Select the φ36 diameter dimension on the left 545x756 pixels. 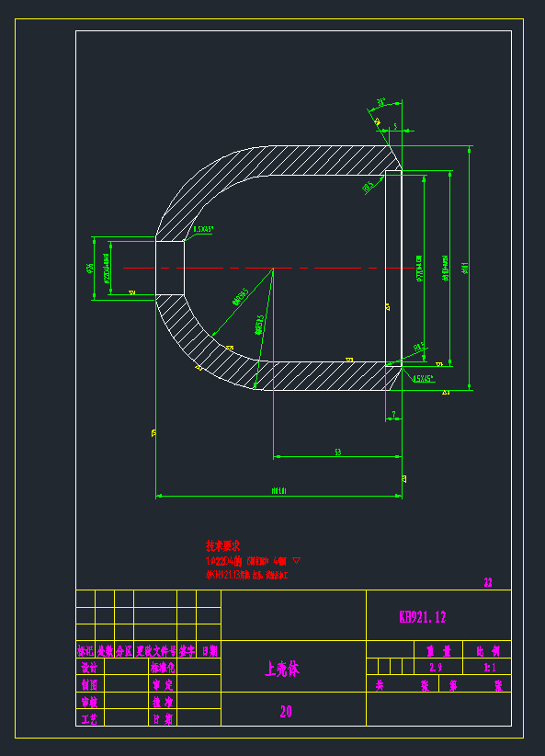tap(89, 269)
